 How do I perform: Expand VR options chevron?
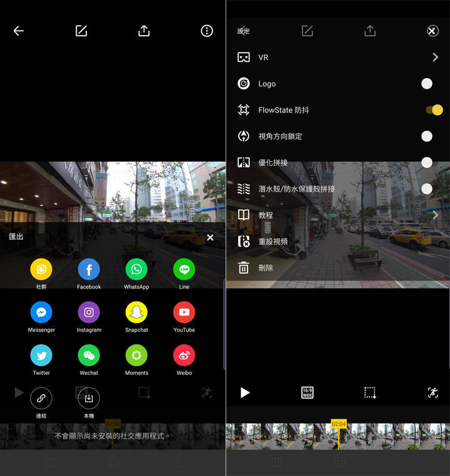tap(436, 57)
